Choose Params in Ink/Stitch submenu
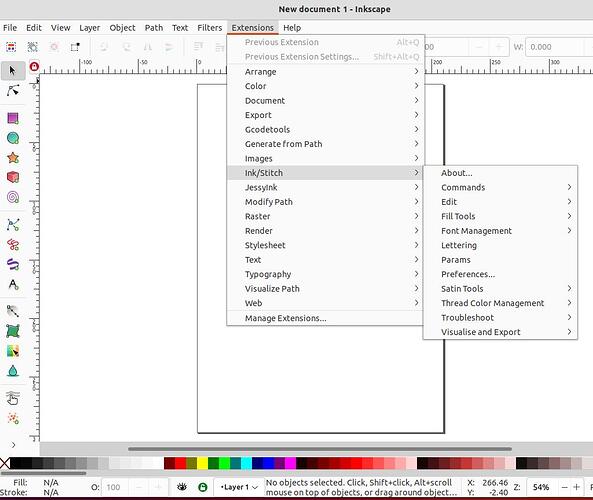 click(500, 259)
